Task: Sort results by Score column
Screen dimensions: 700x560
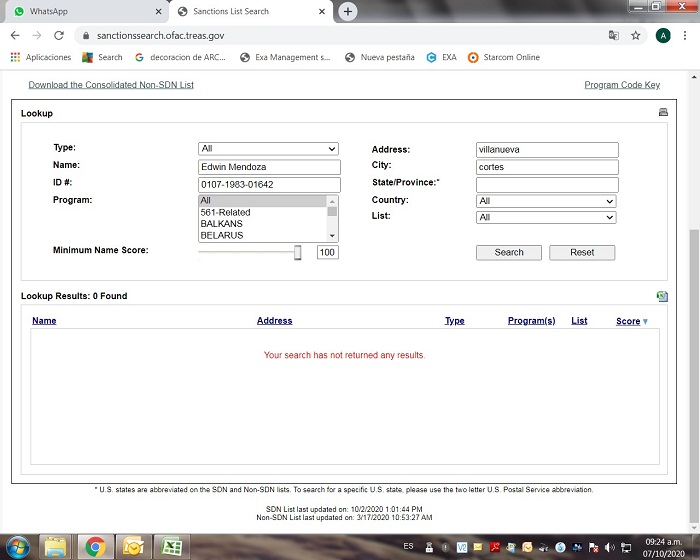Action: coord(628,321)
